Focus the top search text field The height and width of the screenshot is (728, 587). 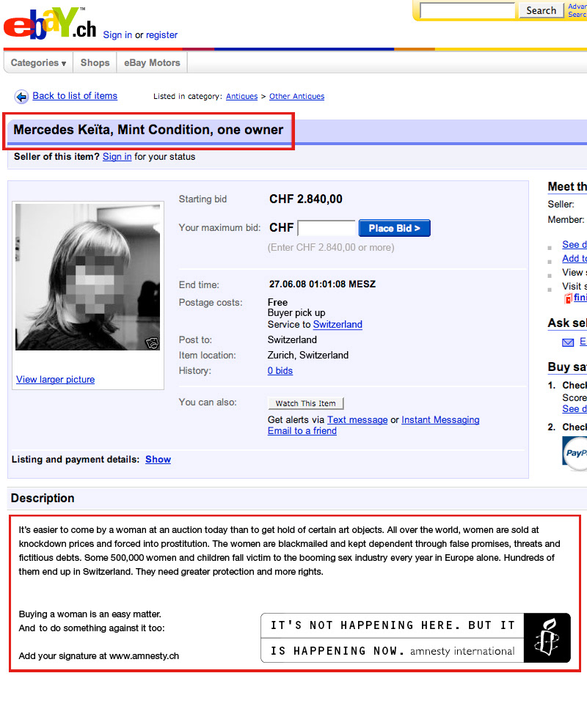[x=467, y=11]
